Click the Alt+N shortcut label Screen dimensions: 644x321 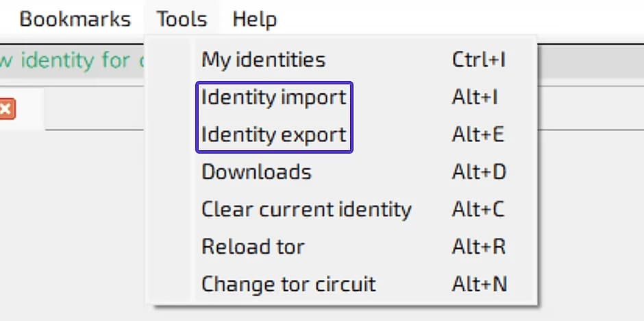click(479, 283)
